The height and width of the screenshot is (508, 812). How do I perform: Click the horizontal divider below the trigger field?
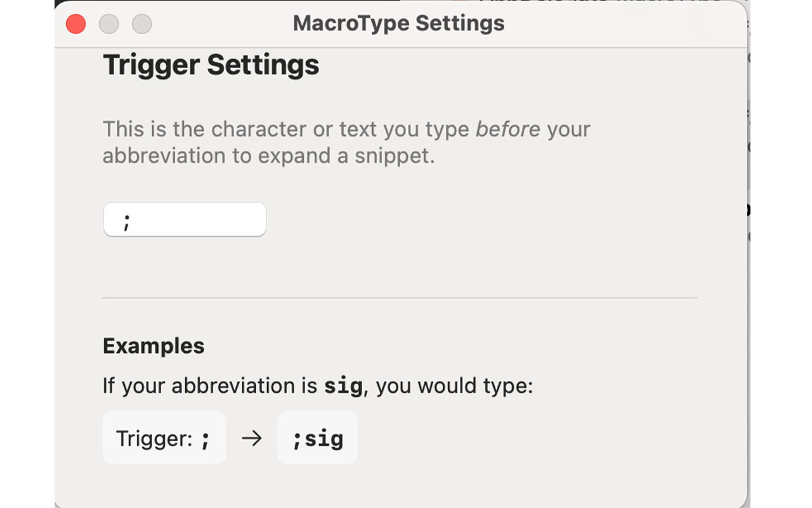point(400,297)
